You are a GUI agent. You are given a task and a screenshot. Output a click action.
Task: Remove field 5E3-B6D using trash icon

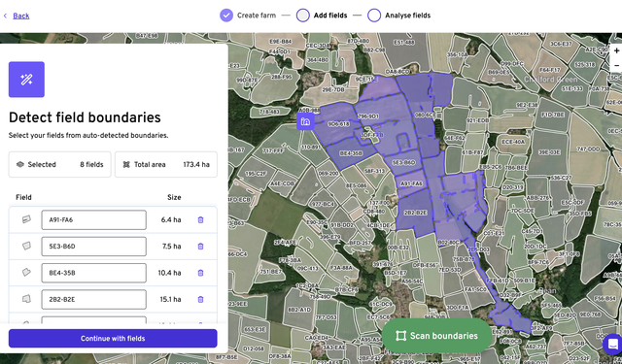click(x=201, y=247)
